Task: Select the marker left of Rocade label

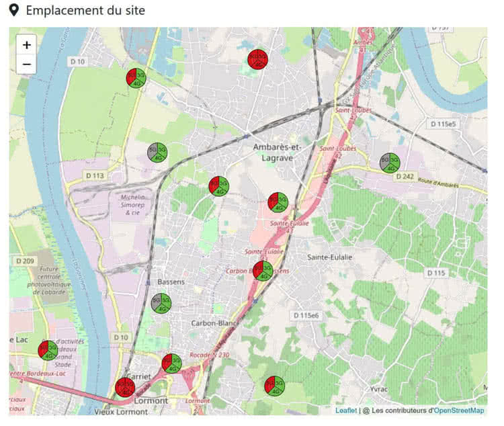Action: pos(171,364)
